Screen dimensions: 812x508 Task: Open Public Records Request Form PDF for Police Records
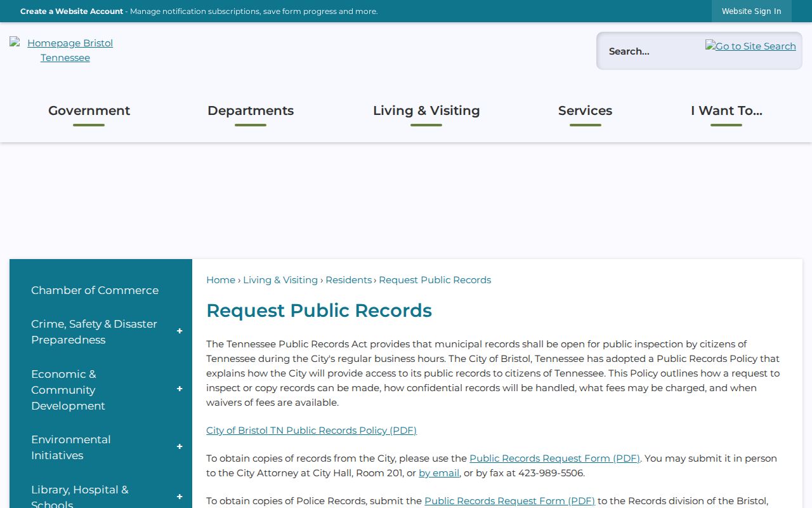coord(510,501)
